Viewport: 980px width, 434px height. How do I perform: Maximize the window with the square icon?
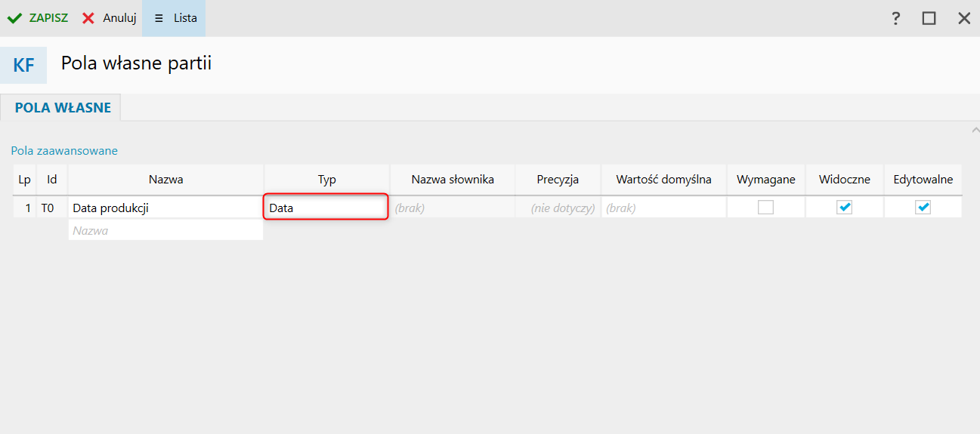[929, 18]
